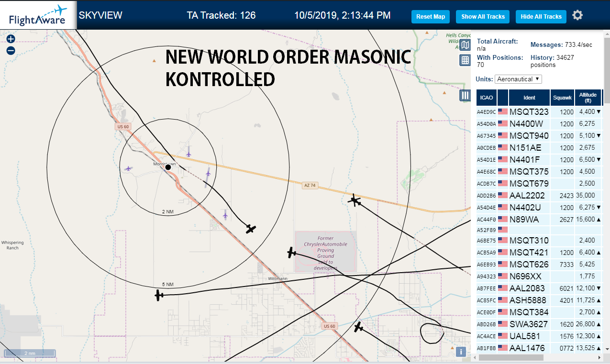610x364 pixels.
Task: Click TA Tracked: 126 text
Action: click(x=221, y=15)
